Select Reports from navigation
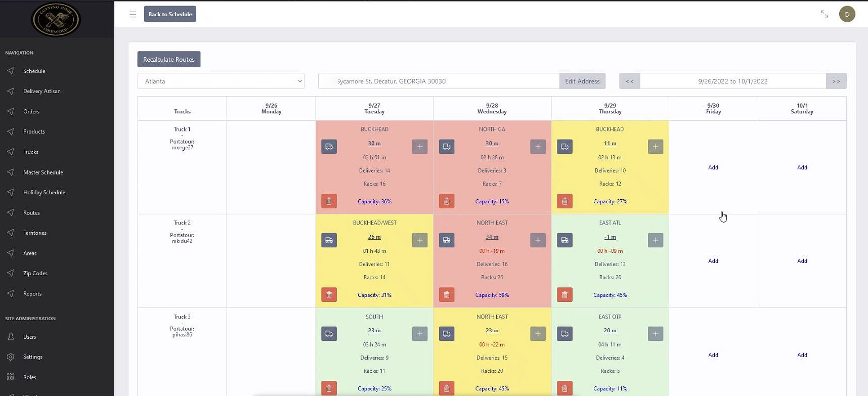The height and width of the screenshot is (396, 868). pos(32,294)
